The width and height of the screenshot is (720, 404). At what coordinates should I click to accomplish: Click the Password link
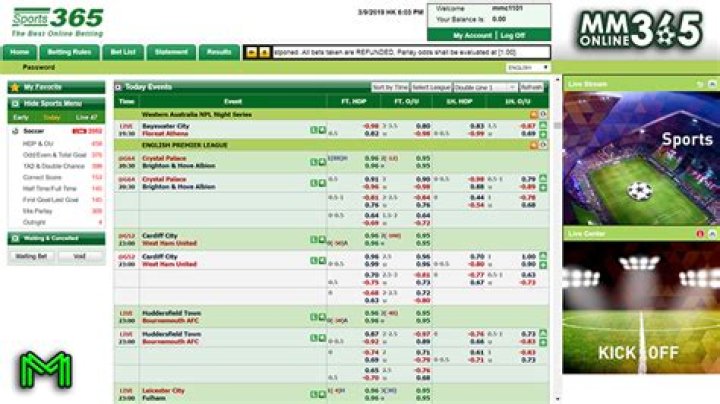point(39,67)
